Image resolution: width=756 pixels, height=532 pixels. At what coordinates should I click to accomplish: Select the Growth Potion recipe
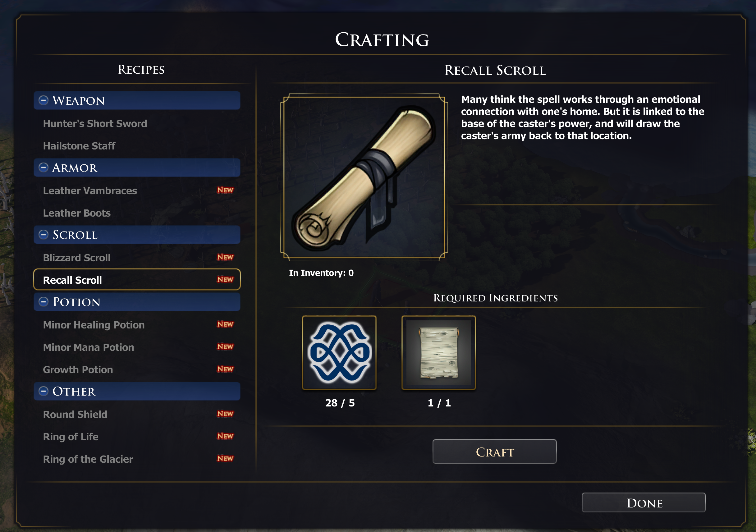[x=78, y=370]
